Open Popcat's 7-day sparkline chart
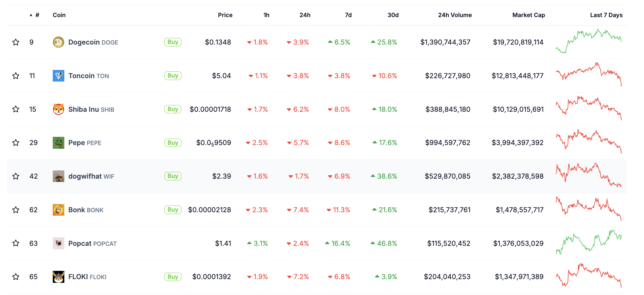Image resolution: width=644 pixels, height=295 pixels. pos(589,242)
